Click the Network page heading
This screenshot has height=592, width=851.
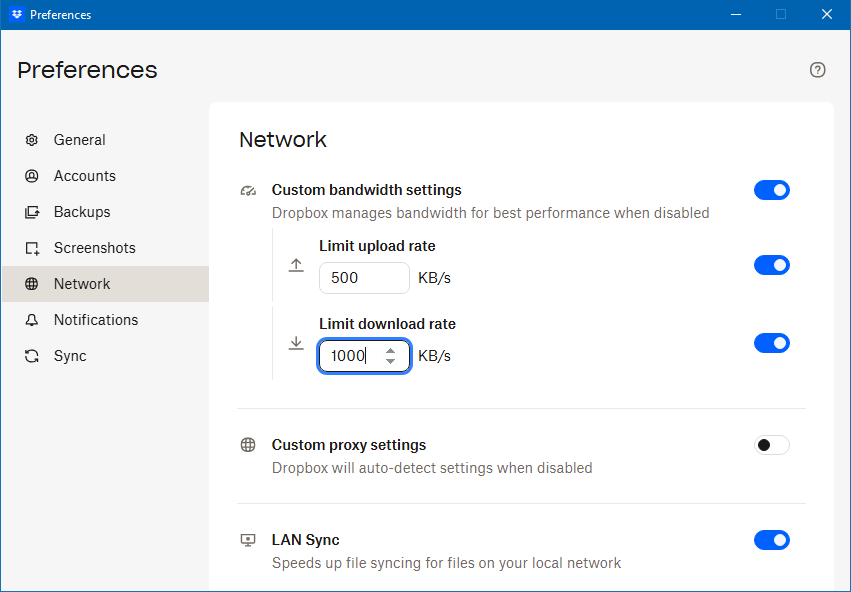click(x=283, y=140)
